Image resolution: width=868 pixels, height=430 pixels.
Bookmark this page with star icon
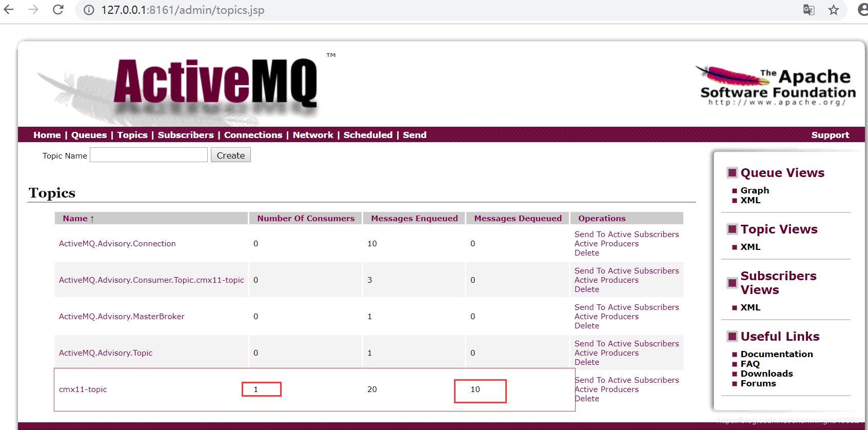[834, 10]
